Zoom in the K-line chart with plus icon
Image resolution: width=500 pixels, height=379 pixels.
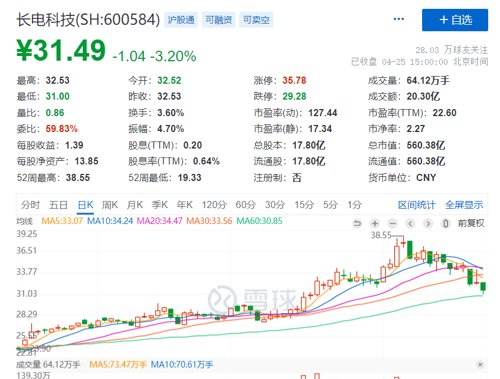tap(375, 223)
